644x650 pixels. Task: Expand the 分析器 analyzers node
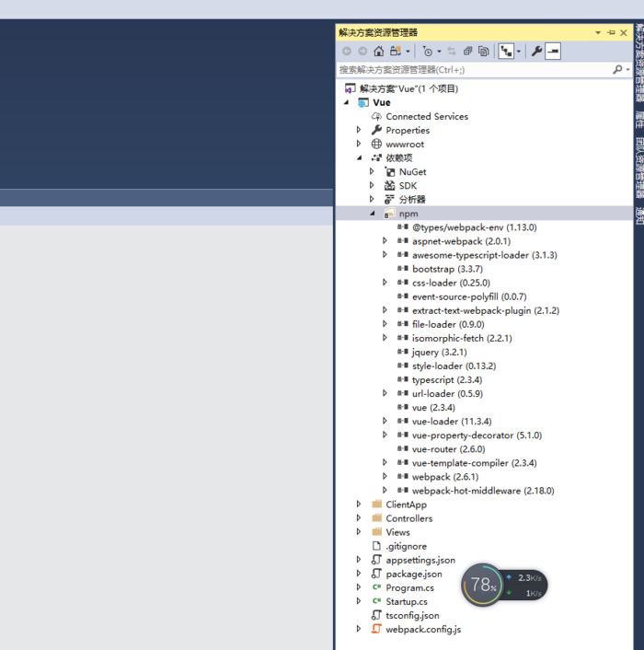(x=372, y=199)
